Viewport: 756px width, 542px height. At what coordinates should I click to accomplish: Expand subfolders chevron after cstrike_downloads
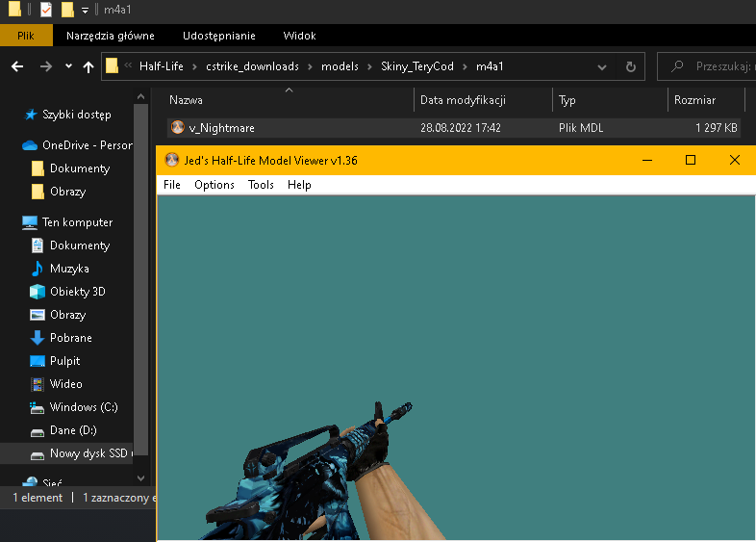pos(310,66)
